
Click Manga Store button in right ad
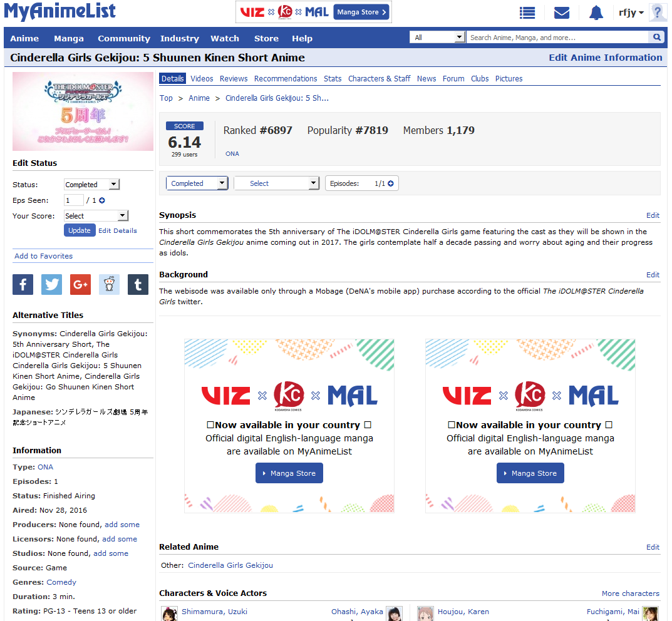click(530, 473)
